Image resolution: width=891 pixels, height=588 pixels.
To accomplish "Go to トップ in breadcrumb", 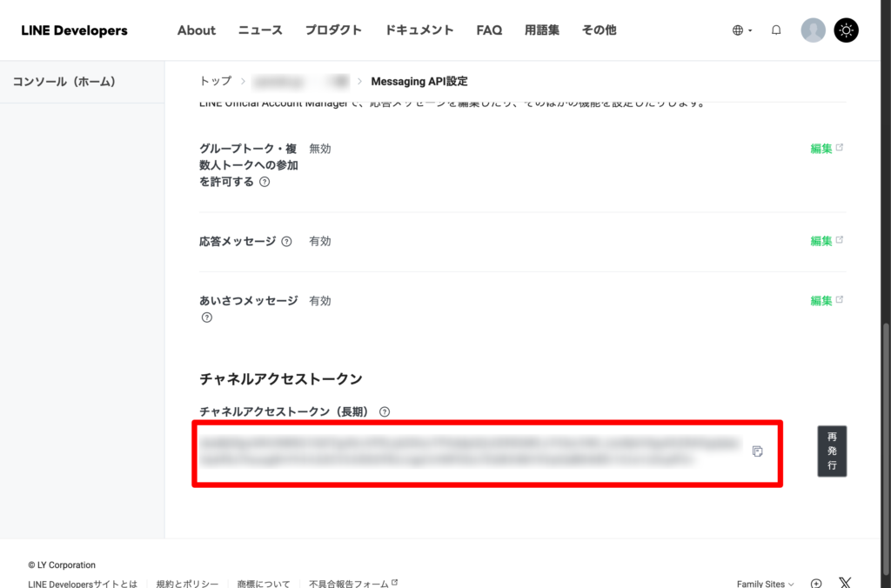I will (x=216, y=81).
